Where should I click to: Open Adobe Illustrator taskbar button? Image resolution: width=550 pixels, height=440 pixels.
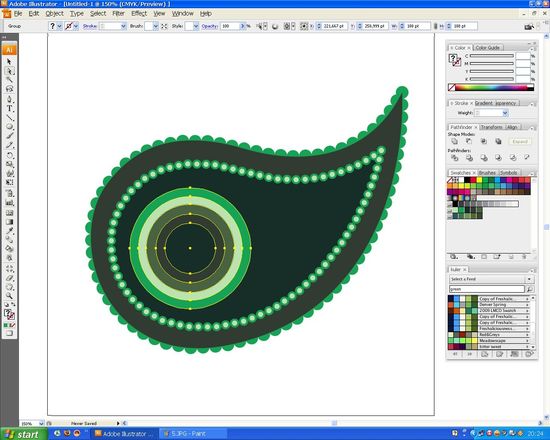coord(125,434)
